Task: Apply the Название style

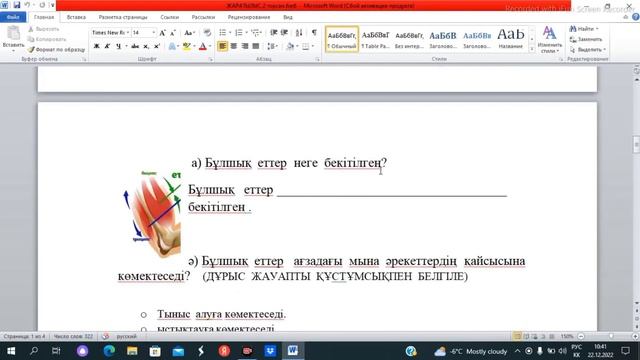Action: (x=511, y=39)
